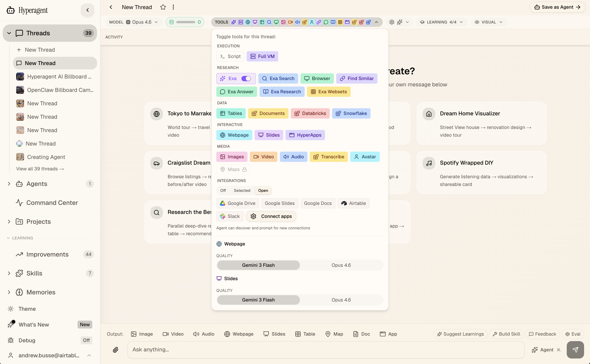This screenshot has width=590, height=364.
Task: Choose Opus 4.6 for Webpage quality
Action: click(x=341, y=265)
